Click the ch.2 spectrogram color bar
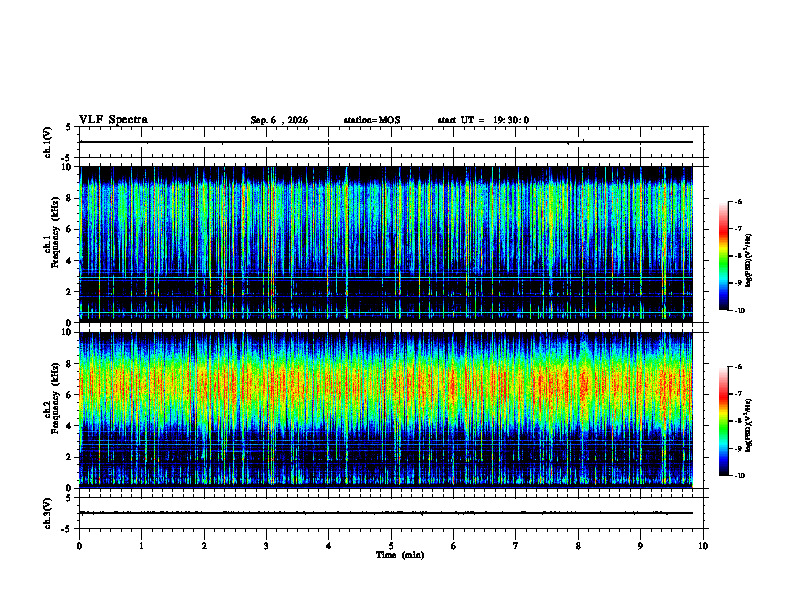This screenshot has height=612, width=792. tap(723, 421)
